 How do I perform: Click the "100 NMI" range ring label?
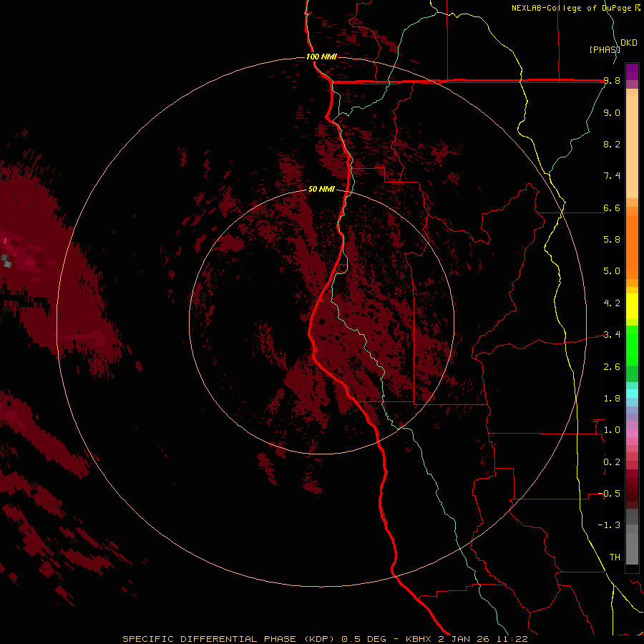(x=321, y=57)
